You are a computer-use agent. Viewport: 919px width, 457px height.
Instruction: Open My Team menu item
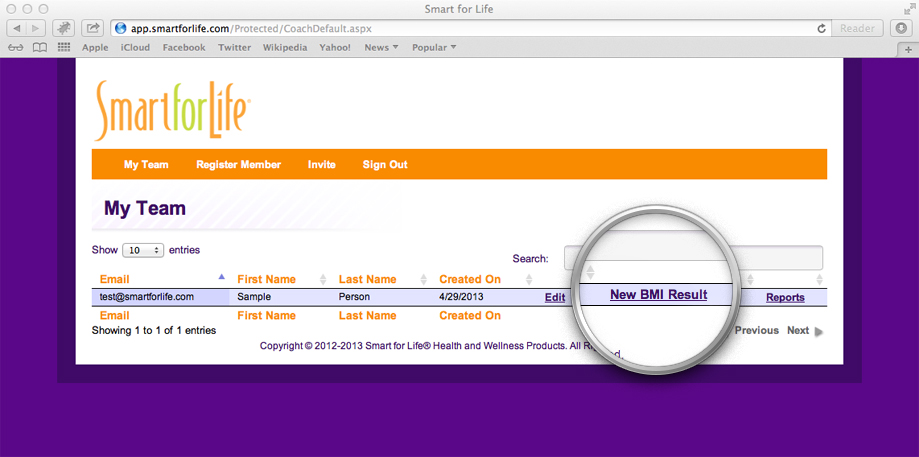pos(146,165)
